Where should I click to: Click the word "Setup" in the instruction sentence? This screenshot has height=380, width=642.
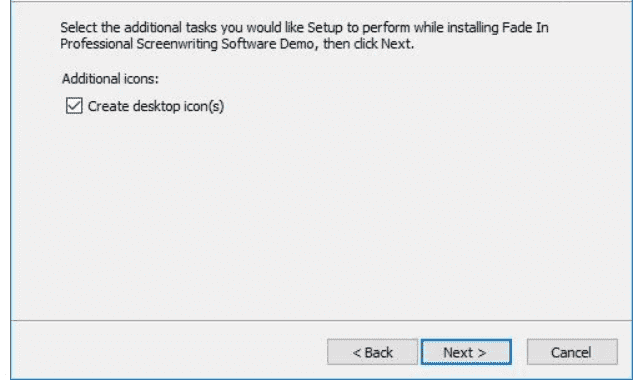(325, 27)
